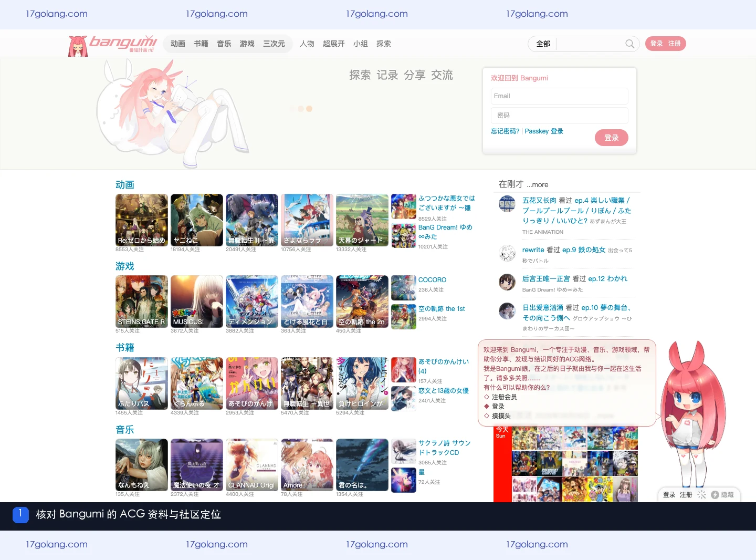756x560 pixels.
Task: Click 注册 in the top-right pink pill
Action: point(675,44)
